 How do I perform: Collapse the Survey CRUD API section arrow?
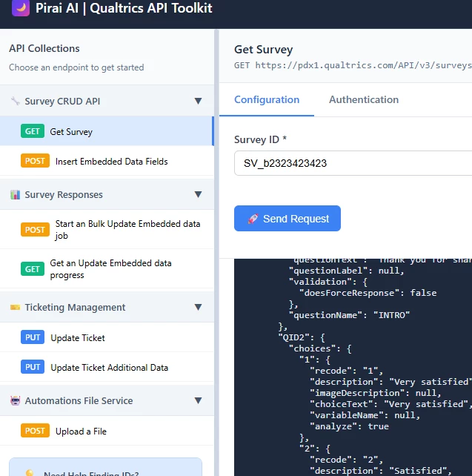click(x=198, y=101)
